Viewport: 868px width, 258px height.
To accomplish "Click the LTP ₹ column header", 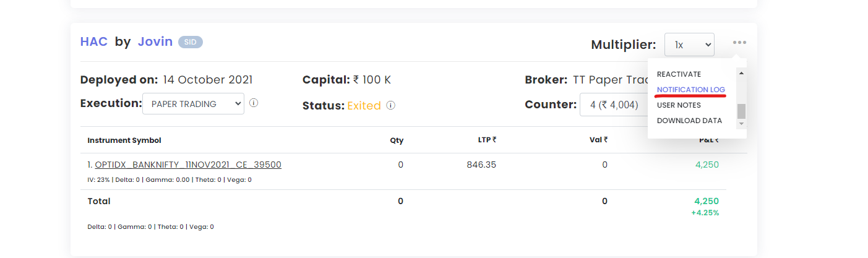I will tap(487, 140).
